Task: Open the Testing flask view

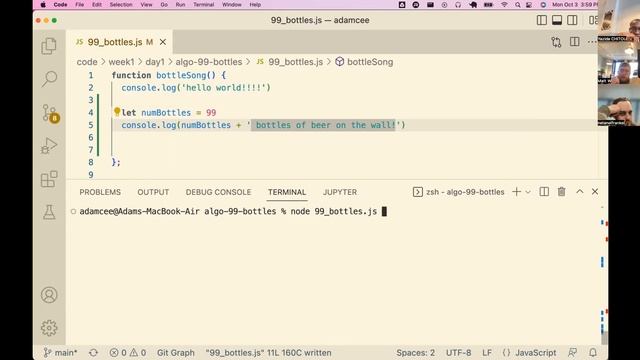Action: pos(49,212)
